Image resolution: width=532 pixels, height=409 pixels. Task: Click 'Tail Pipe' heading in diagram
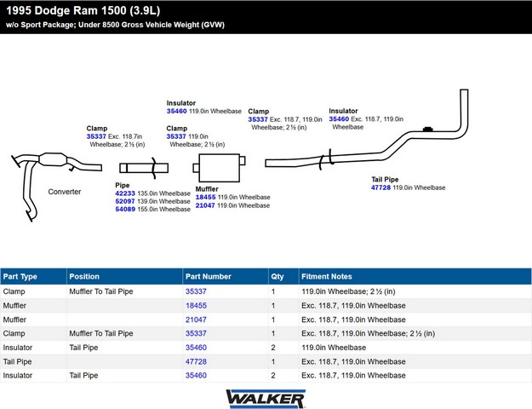click(x=385, y=179)
